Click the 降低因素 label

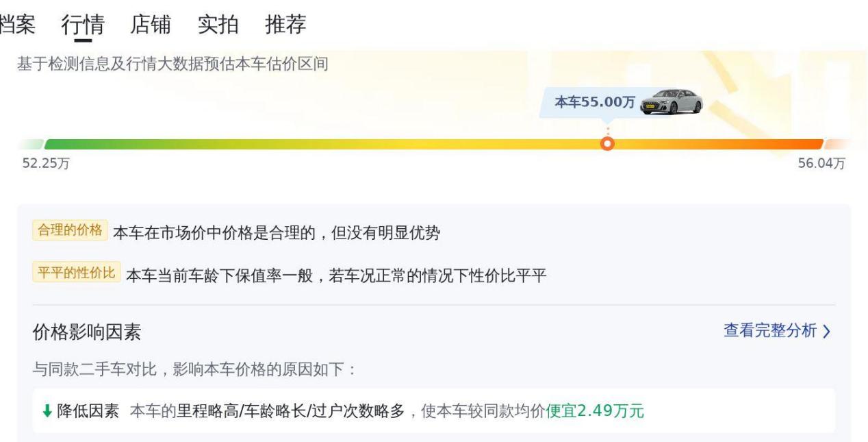tap(88, 411)
